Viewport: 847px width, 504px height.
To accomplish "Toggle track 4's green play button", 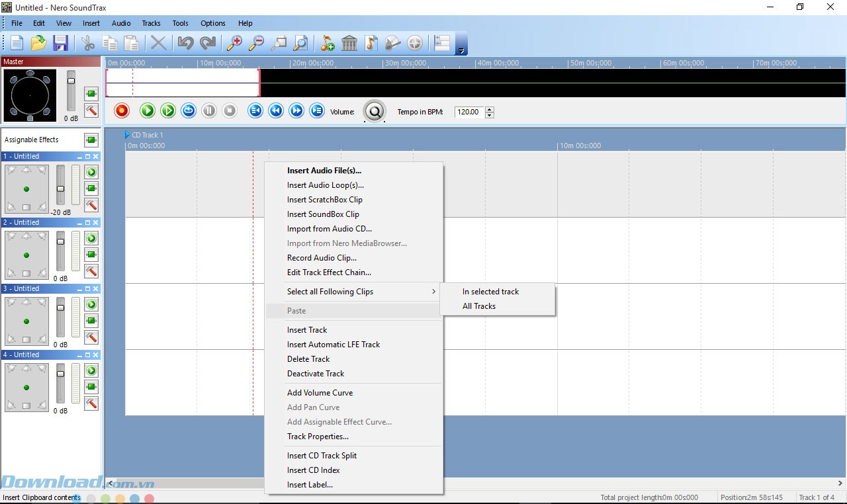I will click(91, 370).
